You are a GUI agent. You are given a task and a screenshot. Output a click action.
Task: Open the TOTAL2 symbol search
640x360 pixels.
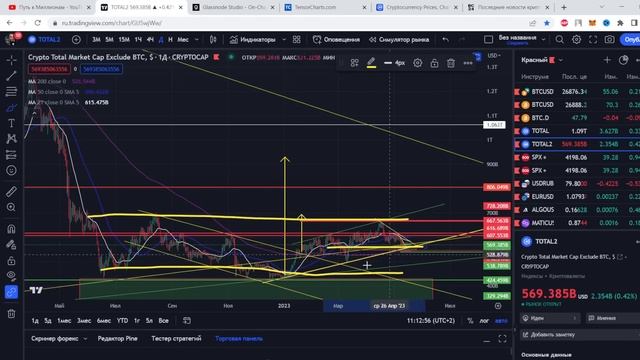44,40
